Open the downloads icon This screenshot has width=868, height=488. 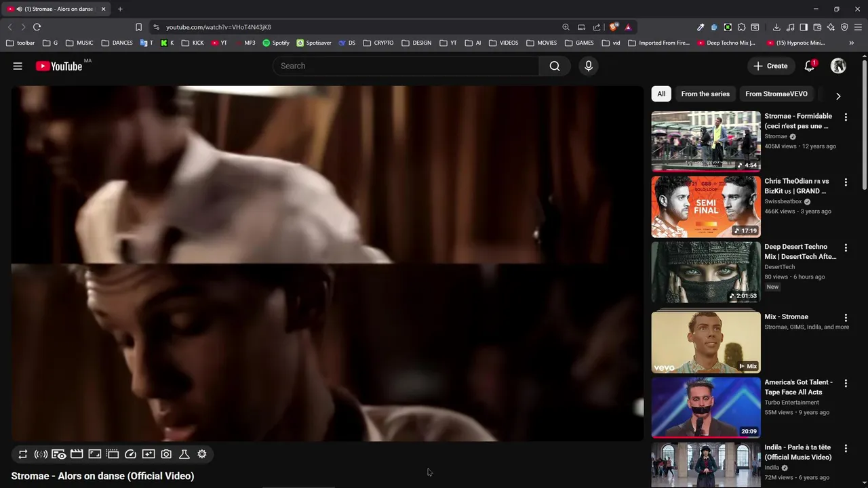[776, 27]
